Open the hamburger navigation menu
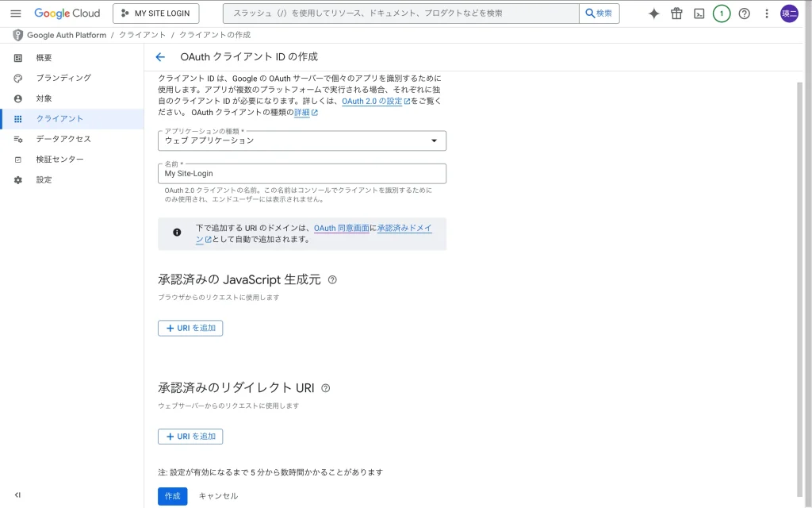Image resolution: width=812 pixels, height=508 pixels. (16, 13)
